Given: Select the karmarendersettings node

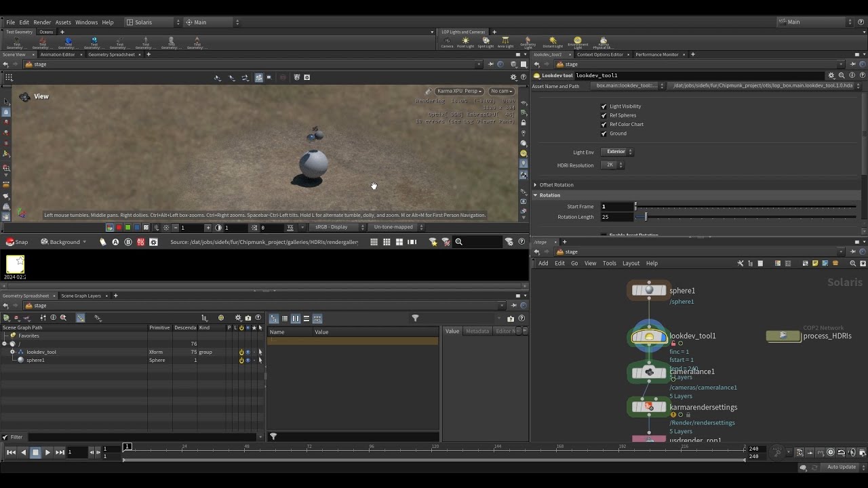Looking at the screenshot, I should point(649,407).
